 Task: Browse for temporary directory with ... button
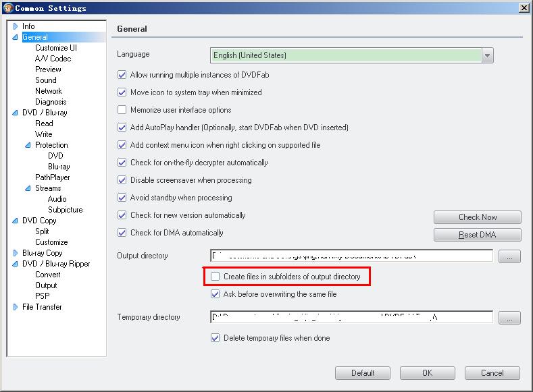click(x=509, y=318)
